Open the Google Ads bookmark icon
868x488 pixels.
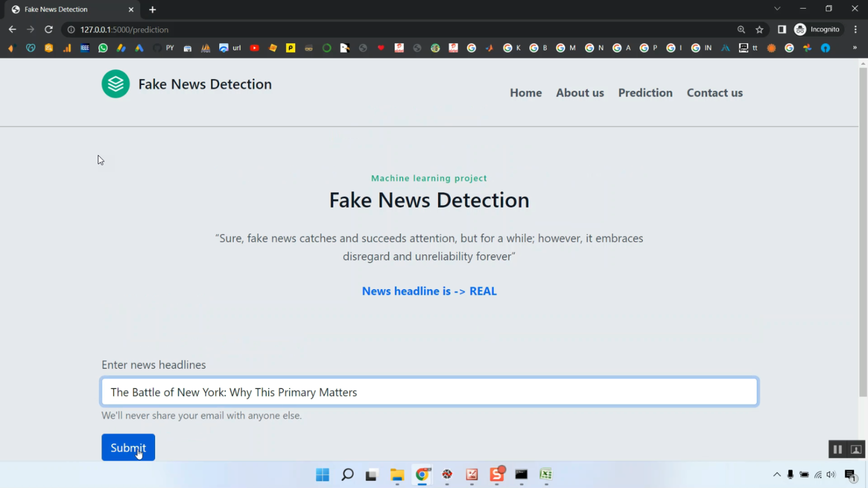[139, 48]
